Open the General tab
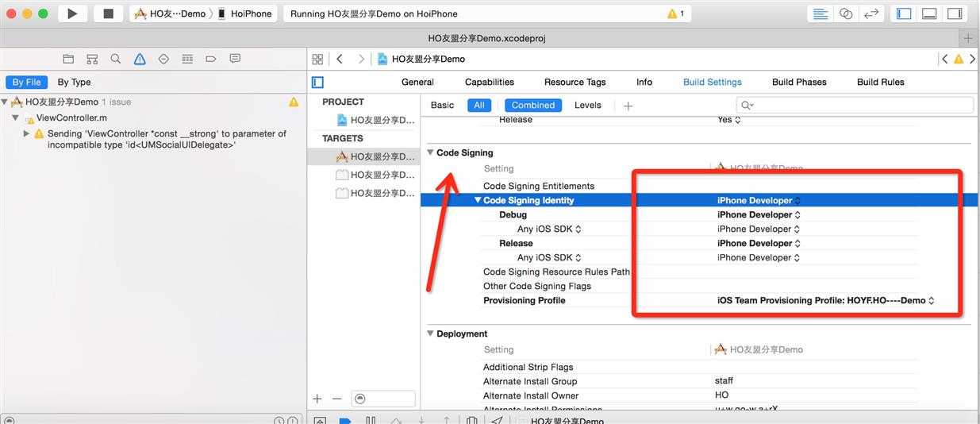The image size is (980, 424). coord(417,82)
